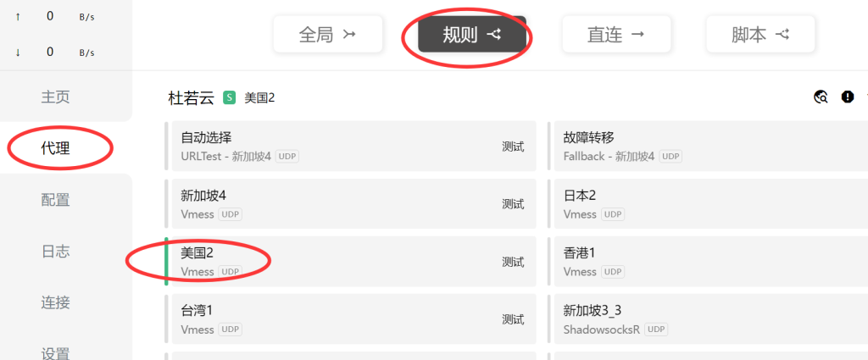Choose the 日本2 Vmess node
Image resolution: width=868 pixels, height=360 pixels.
708,203
